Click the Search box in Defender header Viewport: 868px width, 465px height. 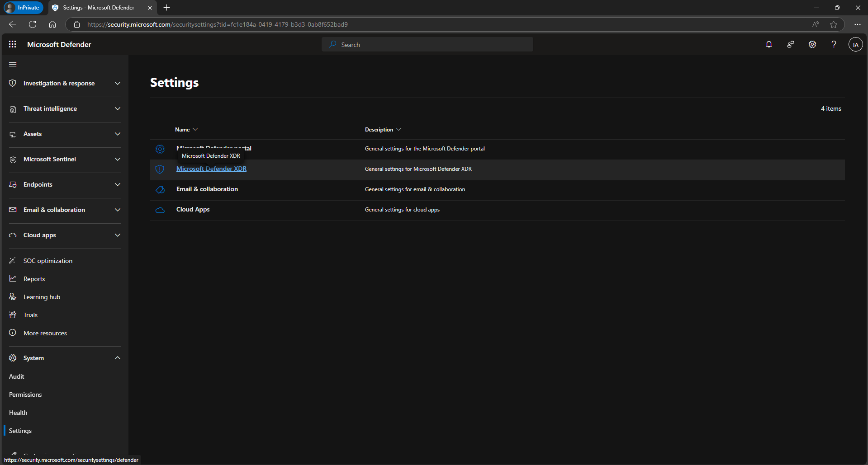[427, 44]
